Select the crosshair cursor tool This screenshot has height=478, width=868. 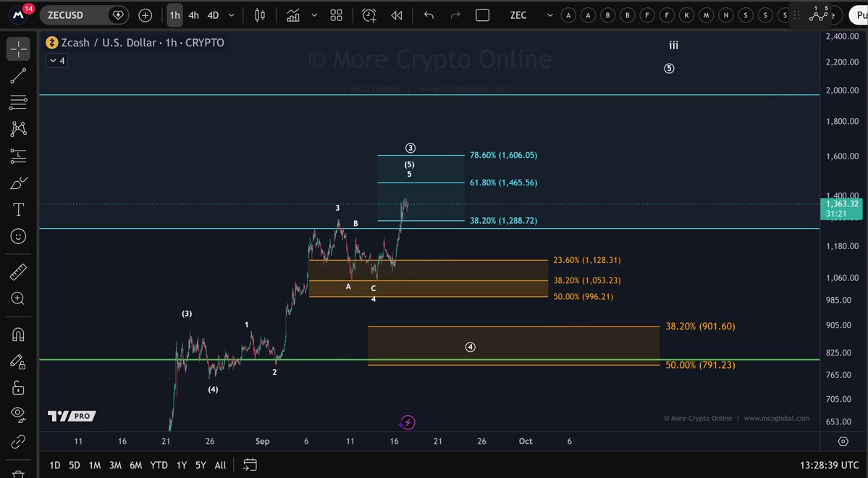tap(18, 49)
